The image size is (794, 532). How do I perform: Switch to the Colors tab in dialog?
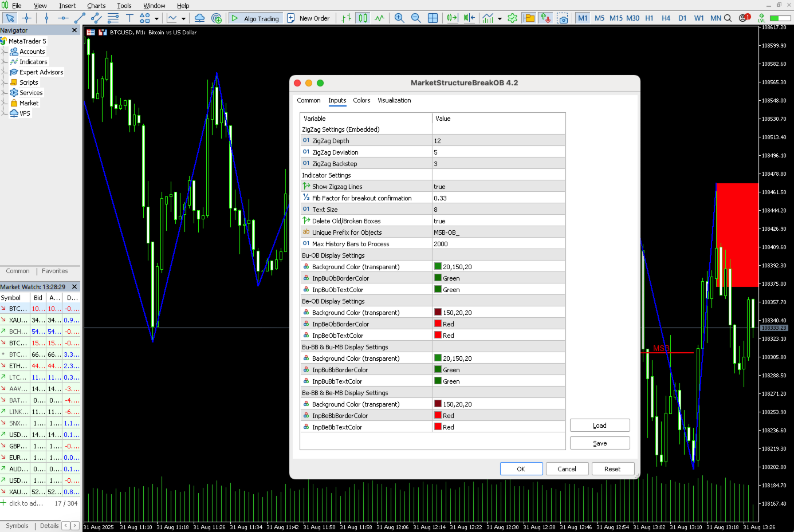coord(361,100)
